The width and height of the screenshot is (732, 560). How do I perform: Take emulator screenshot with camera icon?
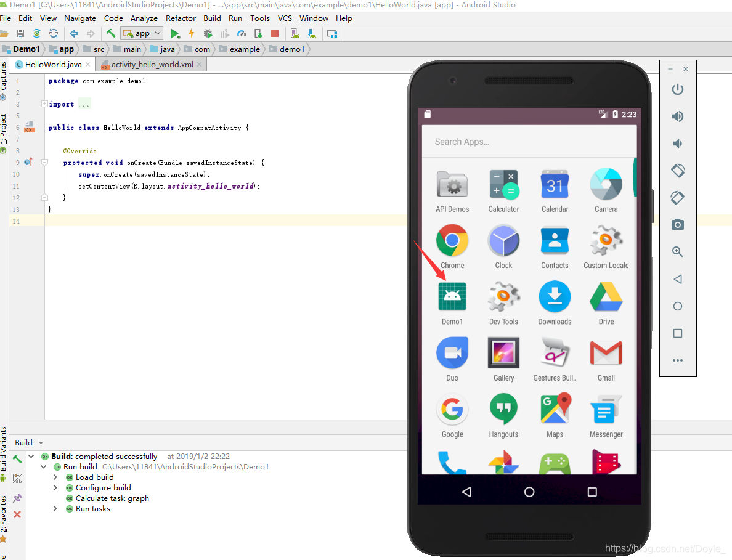677,224
